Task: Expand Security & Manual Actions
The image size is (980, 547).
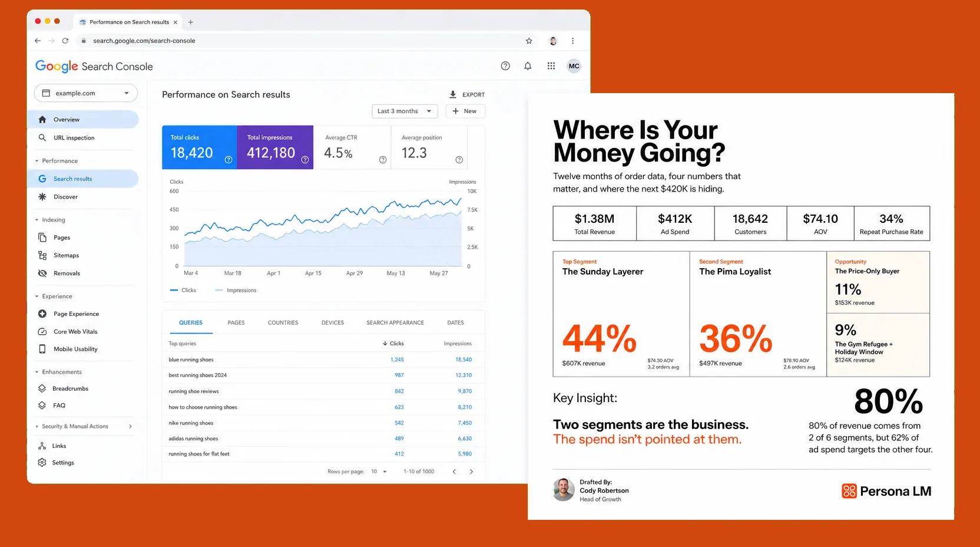Action: tap(130, 426)
